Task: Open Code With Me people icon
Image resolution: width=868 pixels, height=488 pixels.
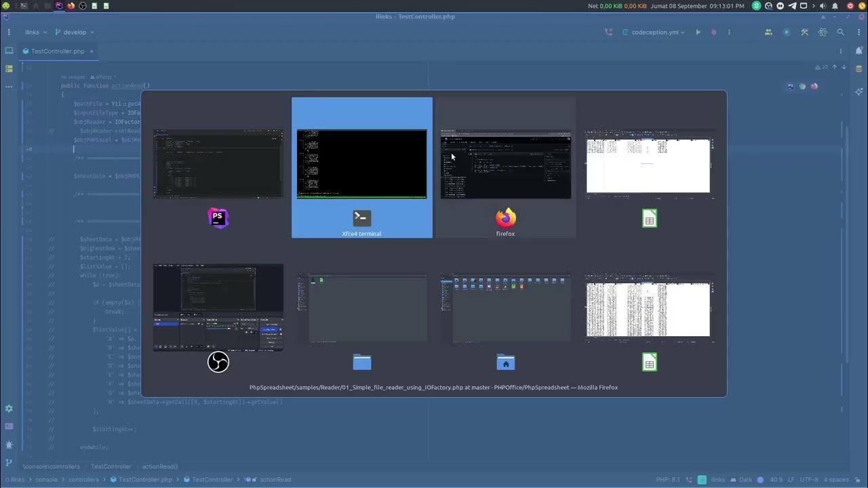Action: click(768, 32)
